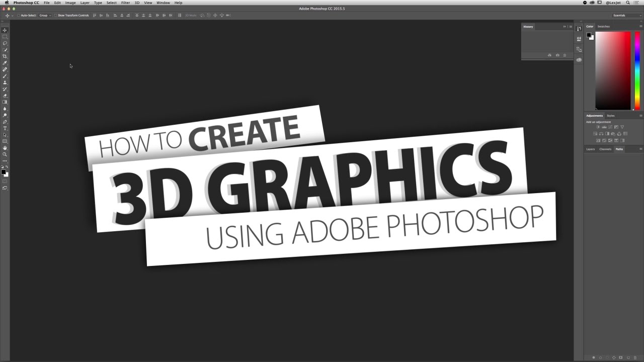
Task: Select the Blur tool
Action: (x=5, y=109)
